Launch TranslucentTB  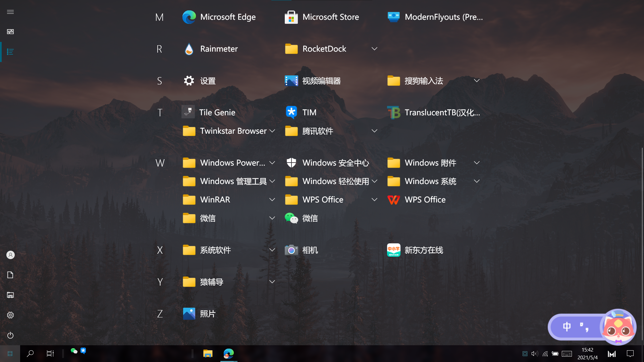(434, 113)
